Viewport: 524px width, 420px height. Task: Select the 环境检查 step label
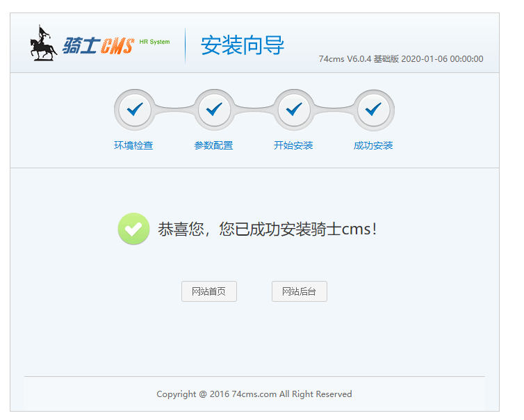pos(133,145)
